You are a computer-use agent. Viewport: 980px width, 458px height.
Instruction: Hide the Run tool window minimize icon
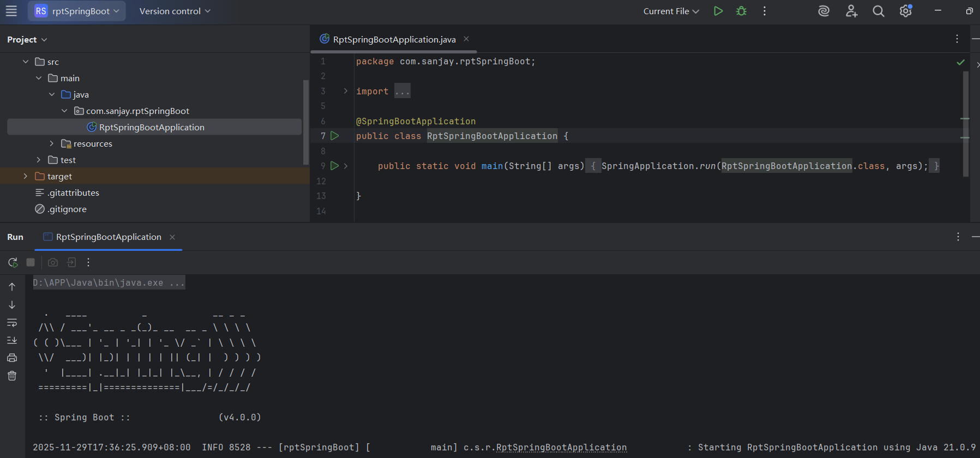(x=976, y=237)
